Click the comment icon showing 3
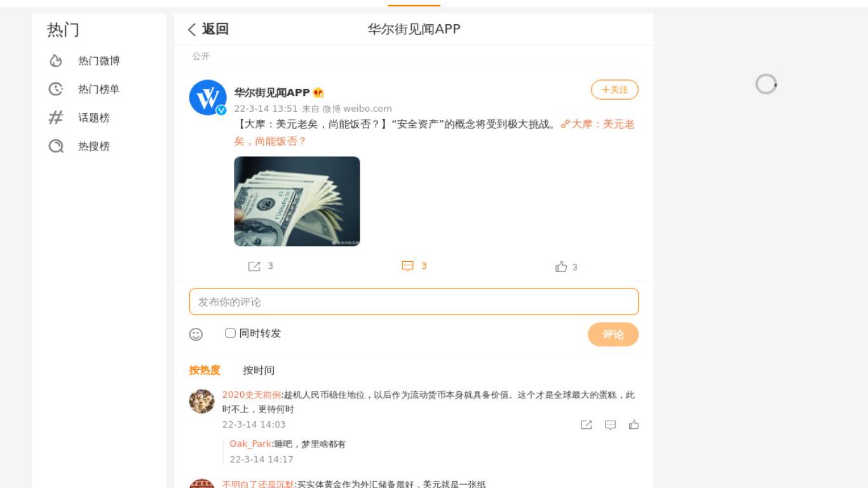Image resolution: width=868 pixels, height=488 pixels. (408, 266)
